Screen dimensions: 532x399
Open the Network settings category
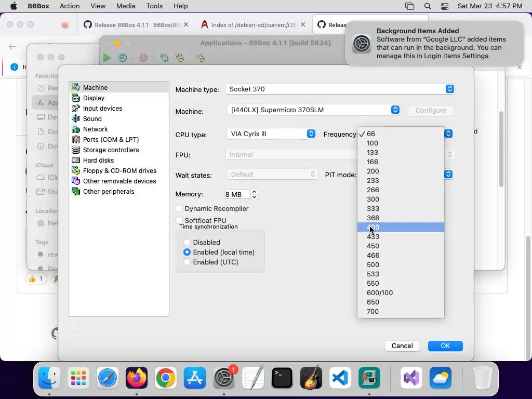coord(119,129)
